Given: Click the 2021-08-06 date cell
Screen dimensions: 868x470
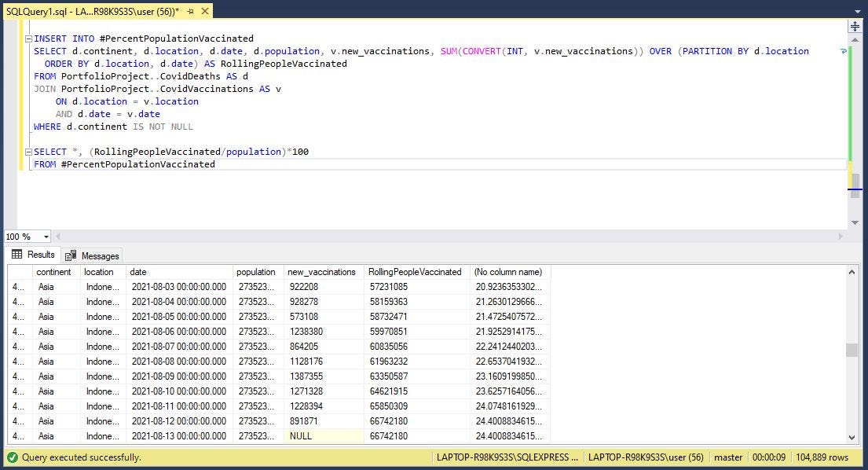Looking at the screenshot, I should click(x=179, y=332).
